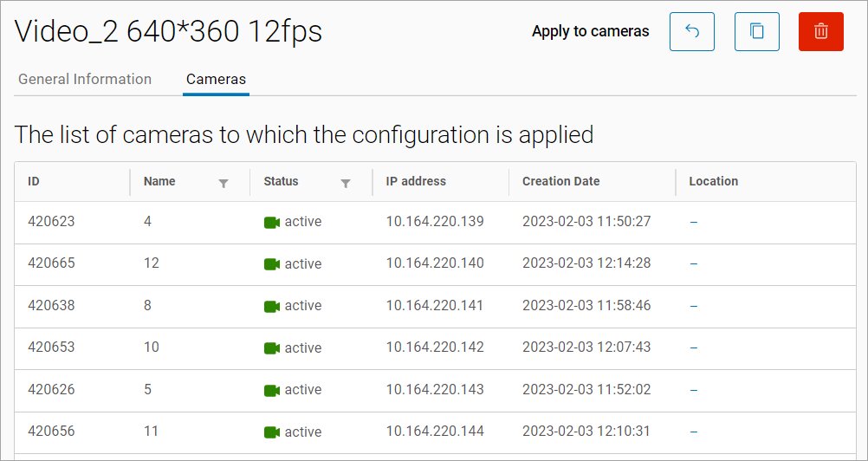This screenshot has height=461, width=868.
Task: Switch to the General Information tab
Action: pyautogui.click(x=85, y=79)
